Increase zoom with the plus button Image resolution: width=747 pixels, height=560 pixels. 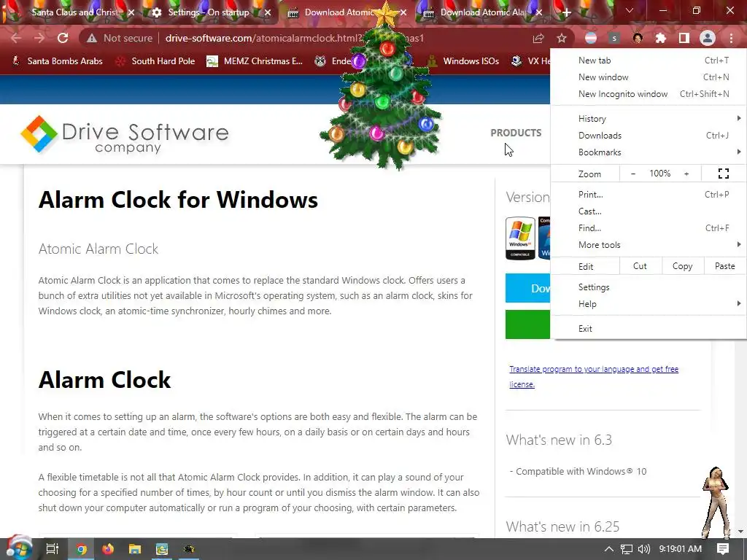coord(686,174)
